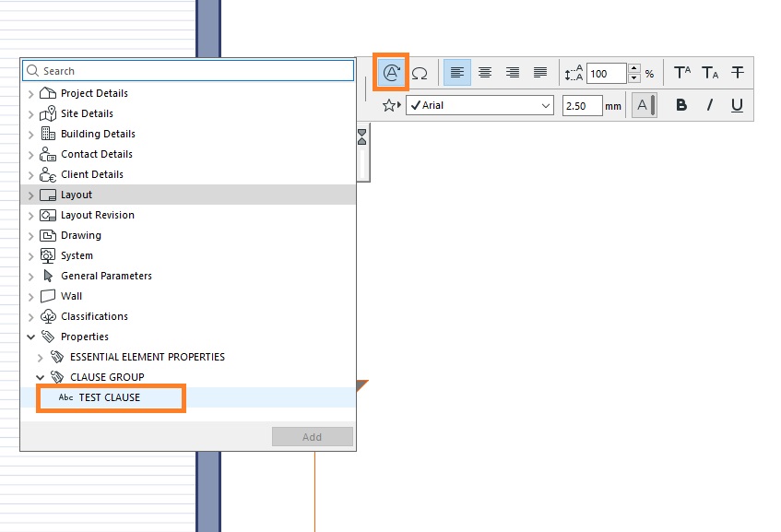
Task: Apply strikethrough text formatting
Action: [738, 73]
